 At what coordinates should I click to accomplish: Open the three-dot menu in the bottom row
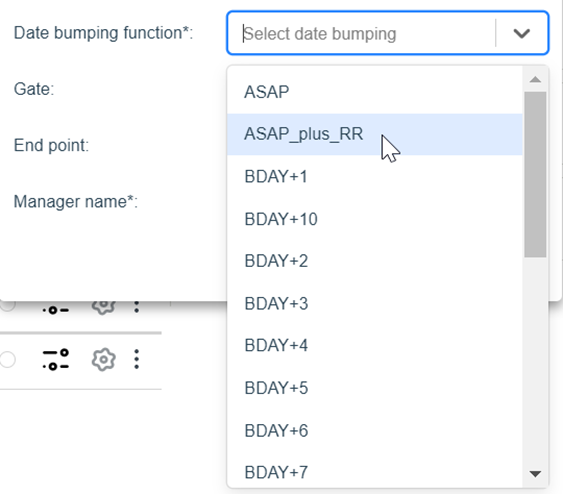136,359
